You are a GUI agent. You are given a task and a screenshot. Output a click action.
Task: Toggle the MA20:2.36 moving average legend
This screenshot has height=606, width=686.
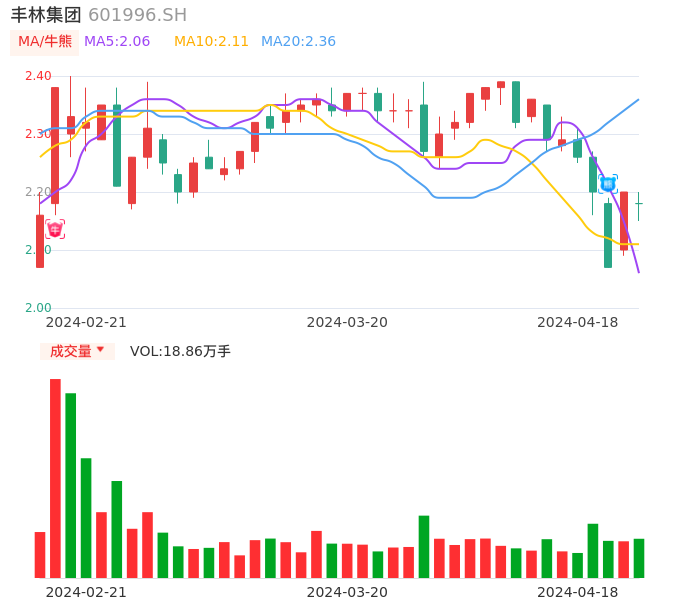tap(298, 42)
